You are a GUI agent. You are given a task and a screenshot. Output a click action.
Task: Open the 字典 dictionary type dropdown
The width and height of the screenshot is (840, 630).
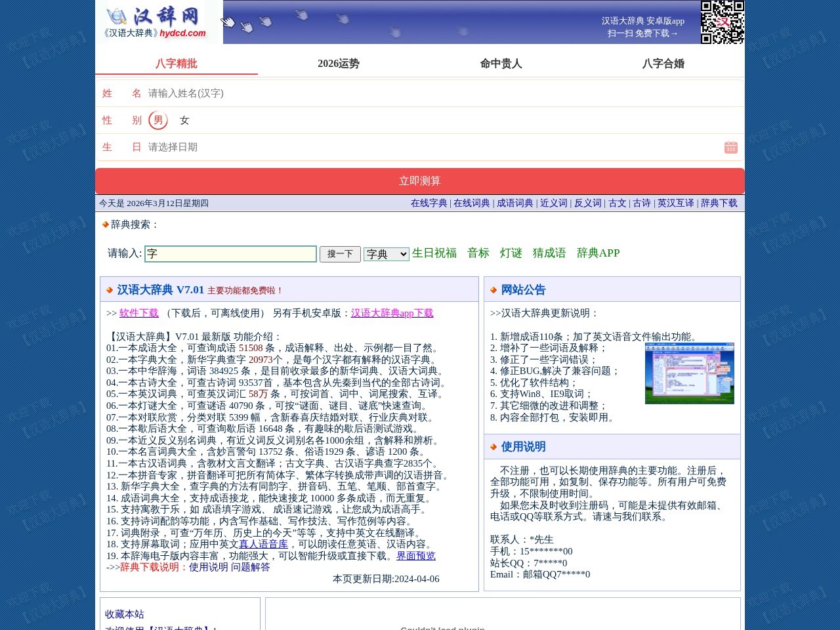(x=386, y=254)
